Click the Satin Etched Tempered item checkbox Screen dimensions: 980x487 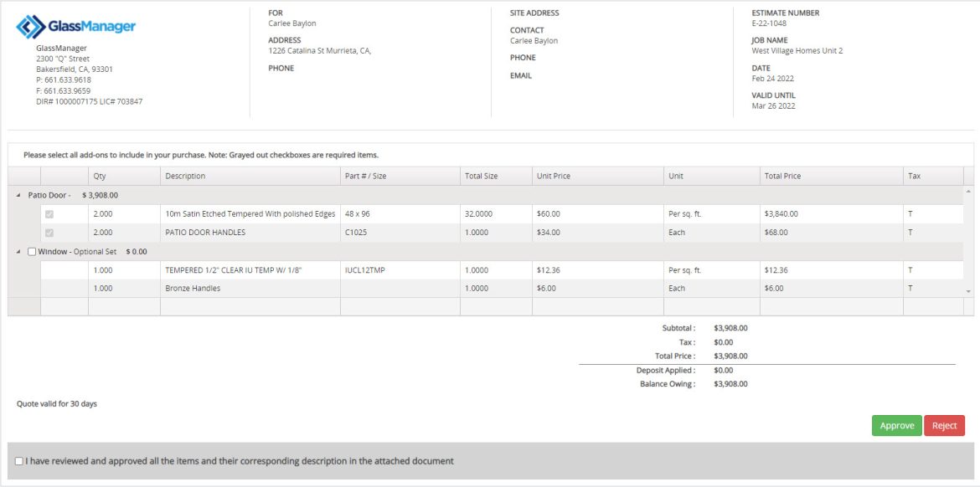[x=49, y=214]
